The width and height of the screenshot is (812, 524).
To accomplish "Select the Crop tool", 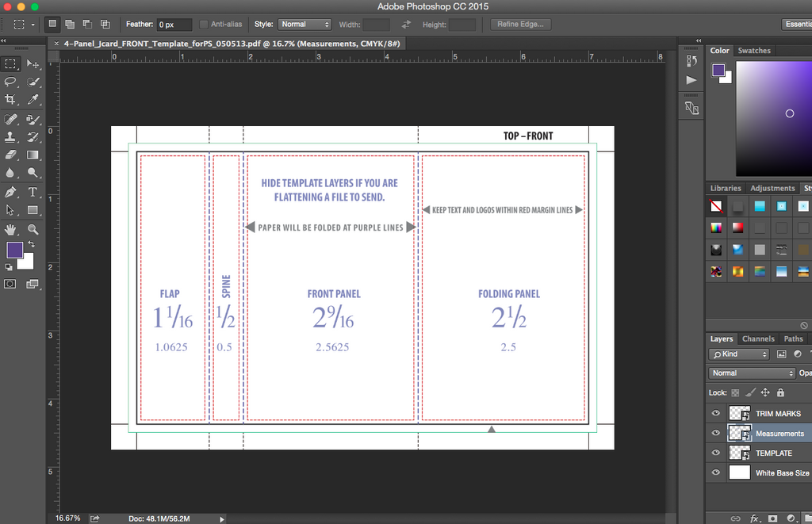I will [10, 100].
